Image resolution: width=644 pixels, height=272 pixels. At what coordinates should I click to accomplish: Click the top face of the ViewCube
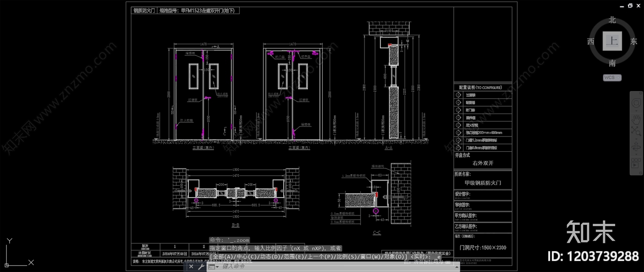[612, 41]
